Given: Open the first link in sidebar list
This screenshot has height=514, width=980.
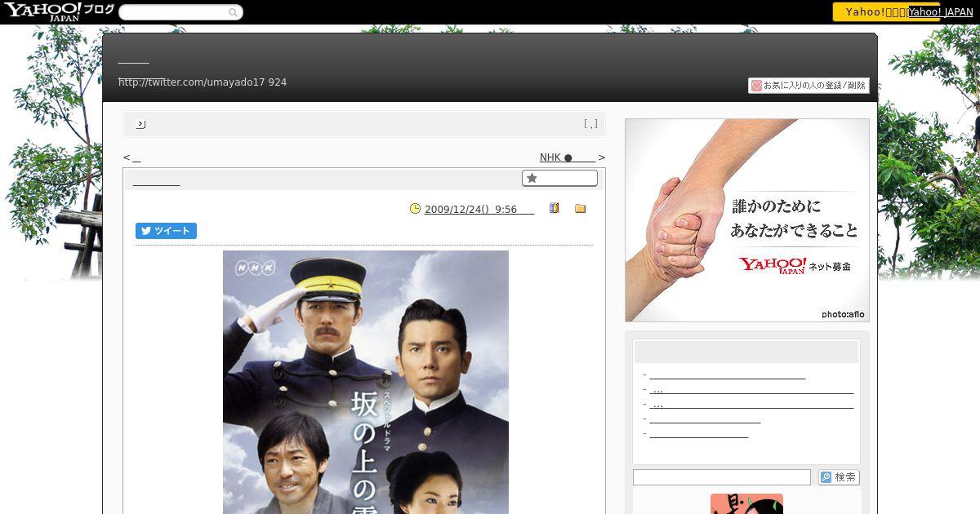Looking at the screenshot, I should click(x=728, y=374).
